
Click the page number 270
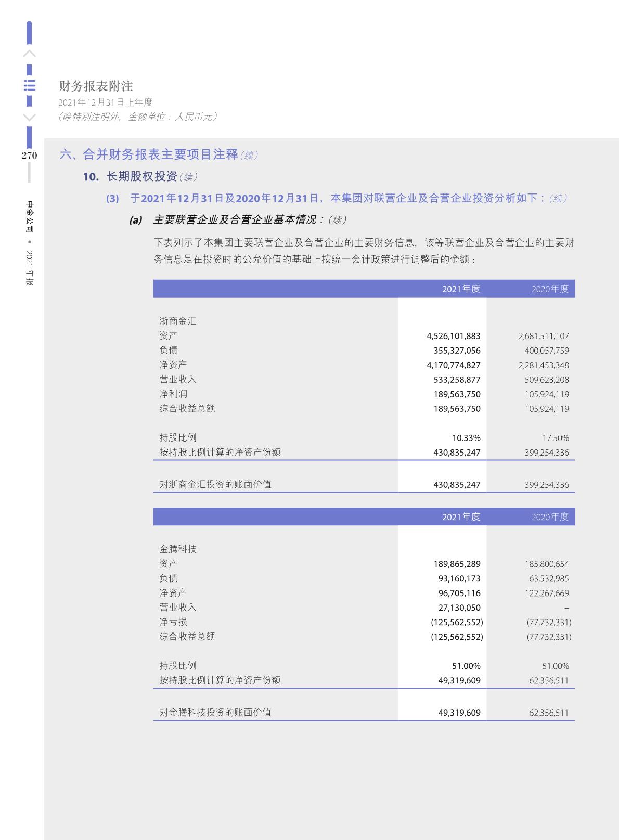[29, 155]
